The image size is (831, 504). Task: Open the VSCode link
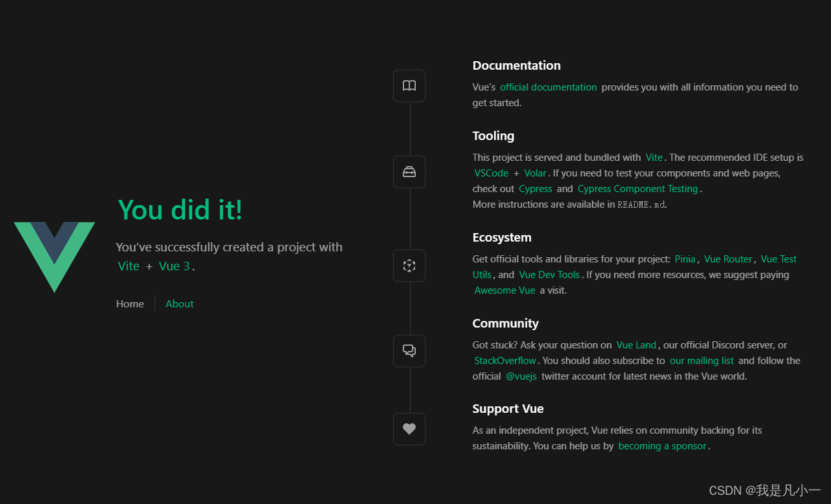tap(491, 173)
